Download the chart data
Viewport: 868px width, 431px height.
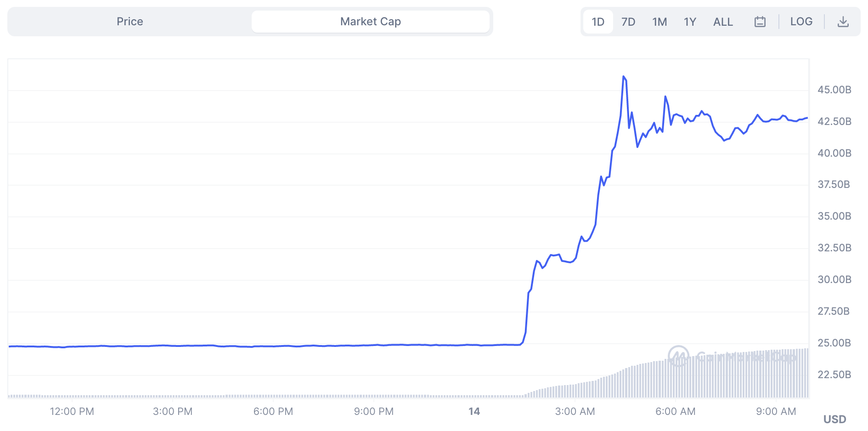click(843, 22)
